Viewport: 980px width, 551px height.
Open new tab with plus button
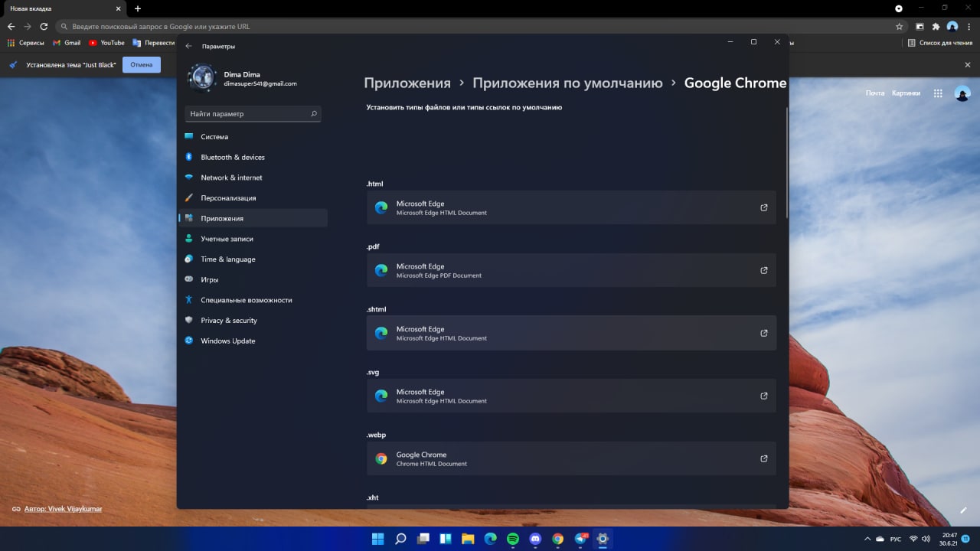point(138,8)
